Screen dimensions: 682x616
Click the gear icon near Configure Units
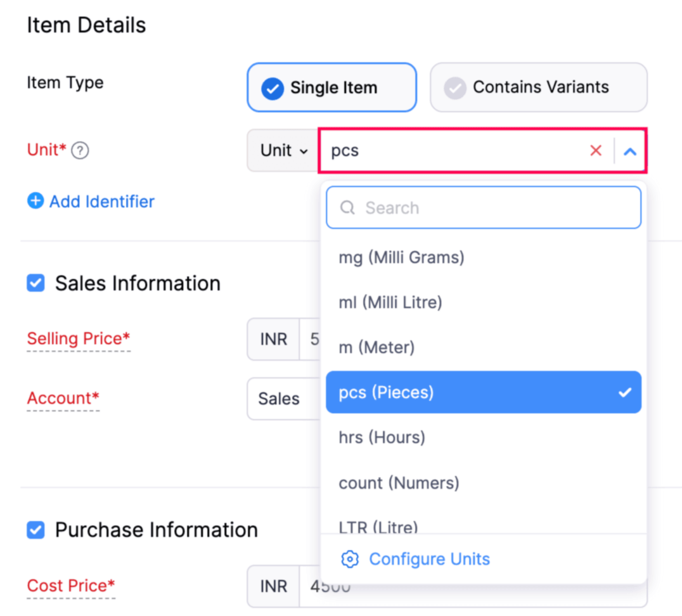coord(349,559)
